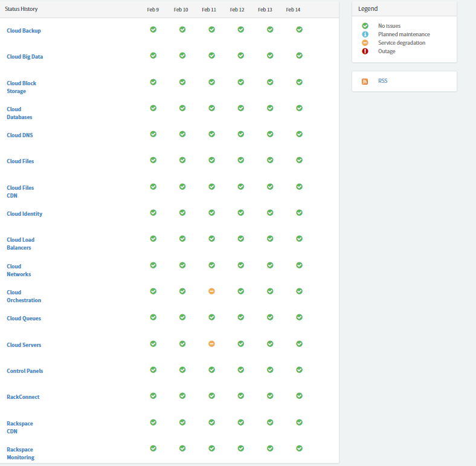Open the Cloud Networks service link
Image resolution: width=476 pixels, height=466 pixels.
click(19, 270)
